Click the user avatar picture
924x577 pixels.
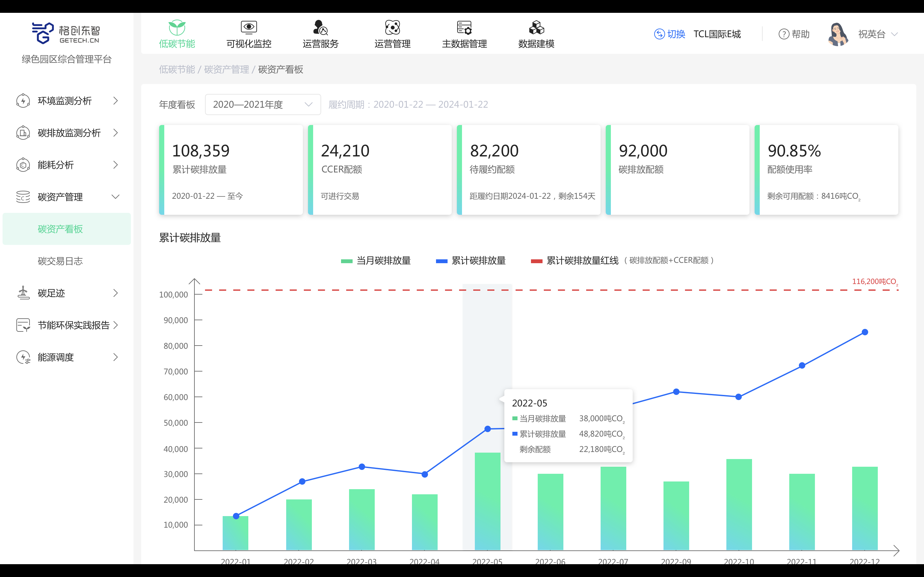coord(838,34)
